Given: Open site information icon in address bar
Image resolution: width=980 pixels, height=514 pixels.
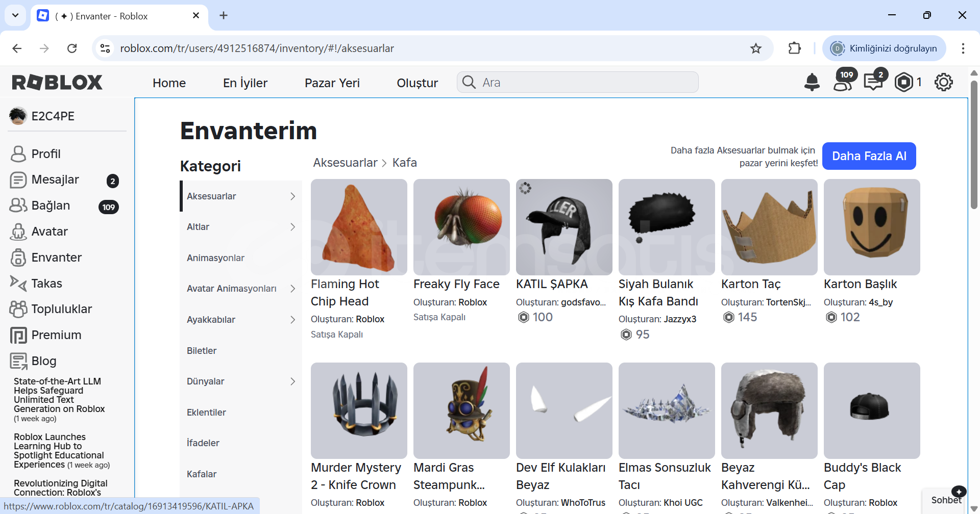Looking at the screenshot, I should click(x=105, y=48).
